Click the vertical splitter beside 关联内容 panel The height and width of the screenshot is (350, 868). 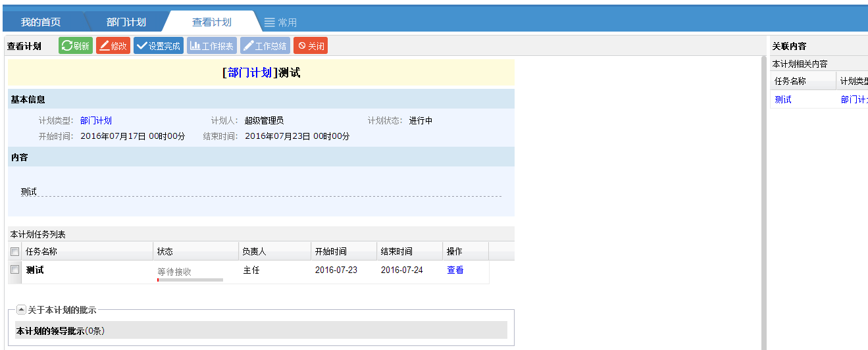point(763,197)
